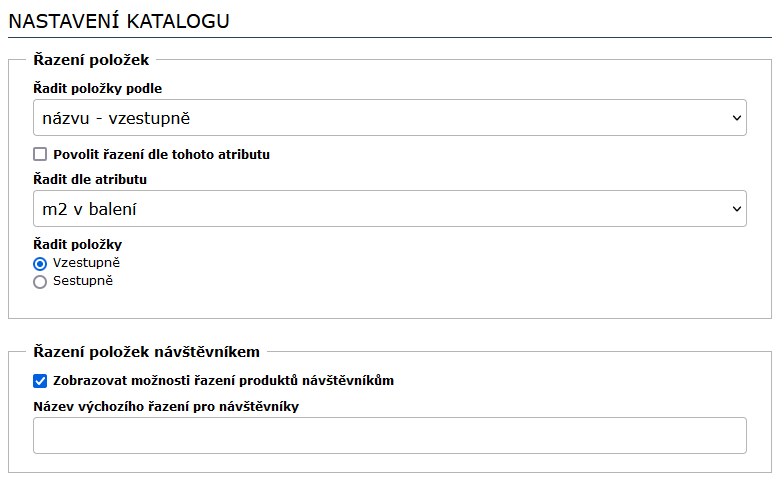Expand the "m2 v balení" attribute dropdown
Viewport: 782px width, 484px height.
pos(389,209)
